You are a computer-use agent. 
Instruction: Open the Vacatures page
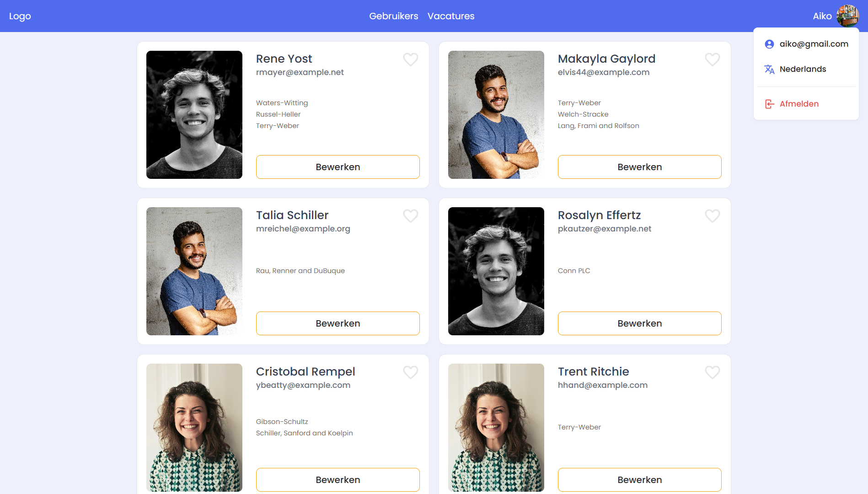(x=451, y=16)
